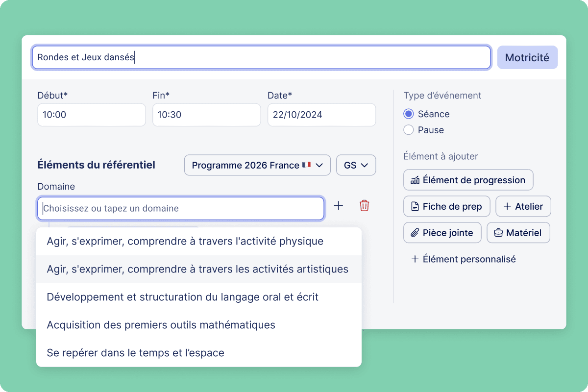Open the GS level dropdown
The height and width of the screenshot is (392, 588).
(x=356, y=165)
